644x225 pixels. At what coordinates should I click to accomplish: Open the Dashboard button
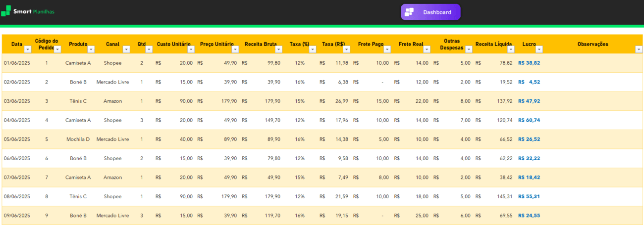pos(430,12)
